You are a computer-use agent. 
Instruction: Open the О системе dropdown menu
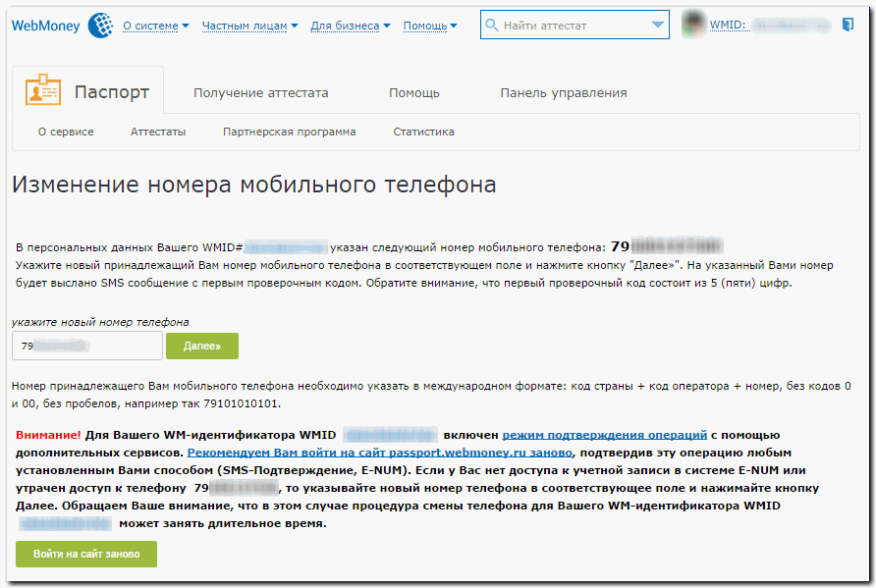(156, 26)
